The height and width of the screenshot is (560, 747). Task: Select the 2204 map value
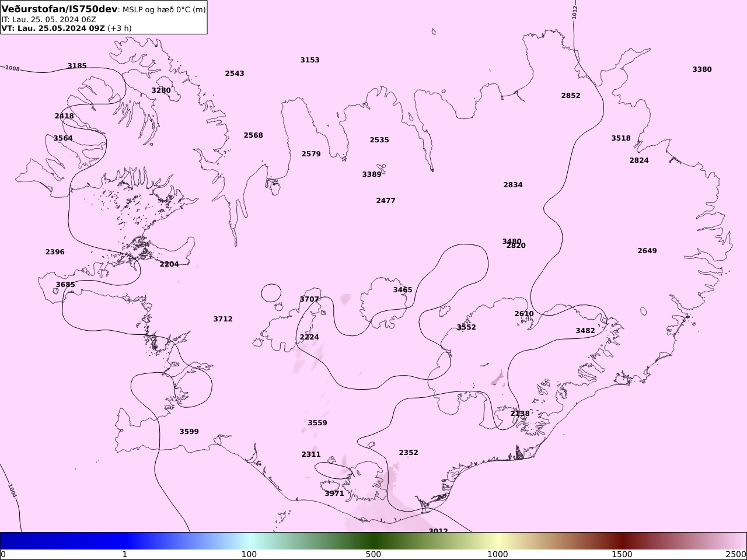click(x=169, y=264)
